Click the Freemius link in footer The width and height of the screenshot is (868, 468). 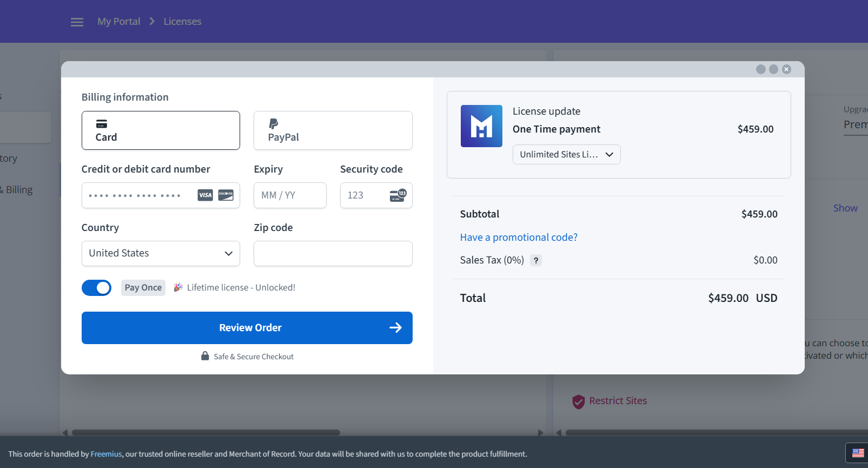point(106,454)
